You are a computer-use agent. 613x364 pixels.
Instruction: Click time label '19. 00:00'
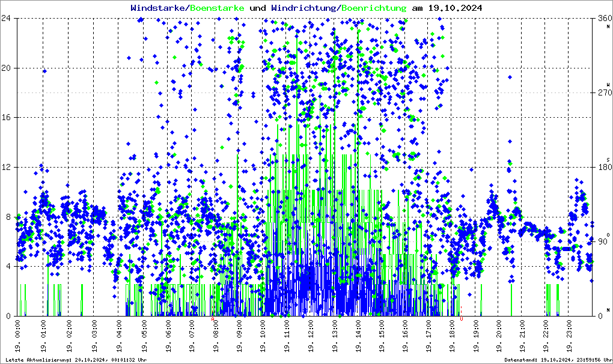pyautogui.click(x=18, y=336)
